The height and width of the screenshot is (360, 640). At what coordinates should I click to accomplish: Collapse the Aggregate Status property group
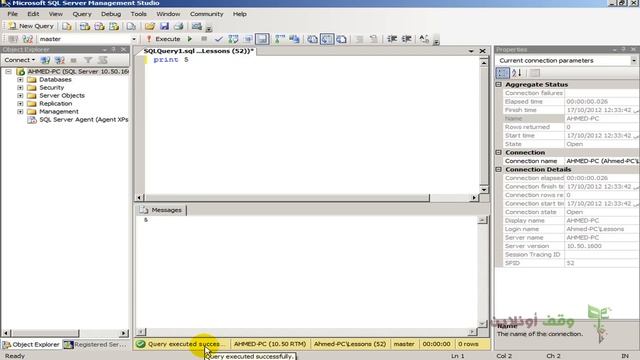[x=498, y=84]
